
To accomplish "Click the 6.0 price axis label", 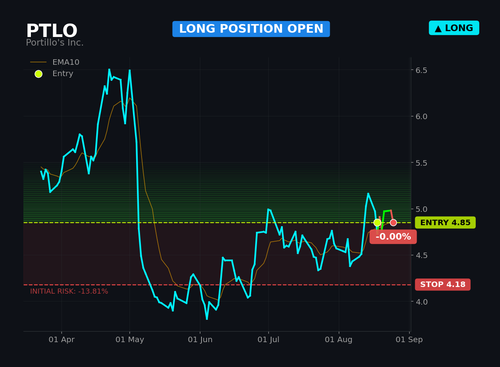I will coord(421,116).
